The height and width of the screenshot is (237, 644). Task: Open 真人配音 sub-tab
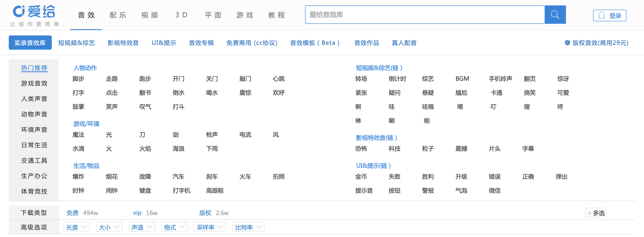404,43
